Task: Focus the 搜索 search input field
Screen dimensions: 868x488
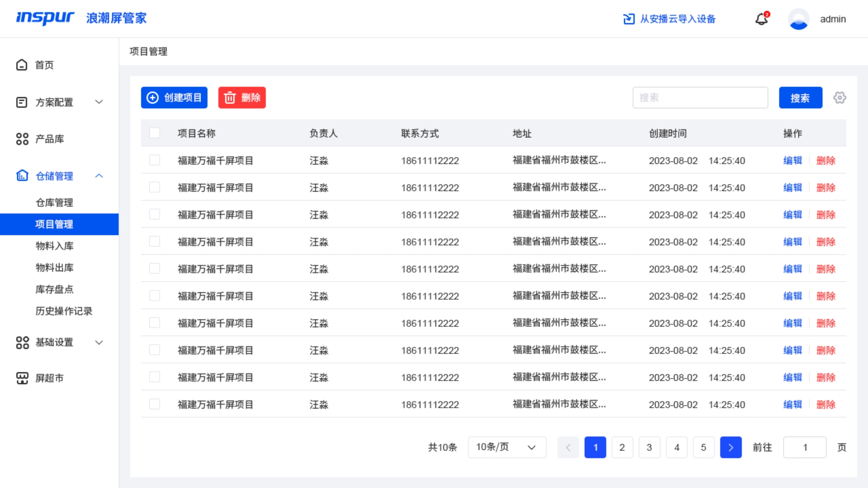Action: [700, 98]
